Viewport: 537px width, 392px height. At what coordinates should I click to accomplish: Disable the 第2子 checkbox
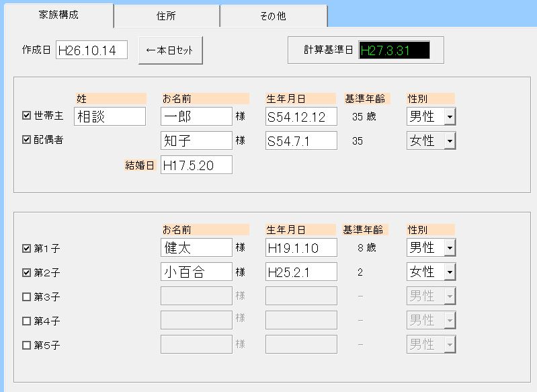pos(27,272)
